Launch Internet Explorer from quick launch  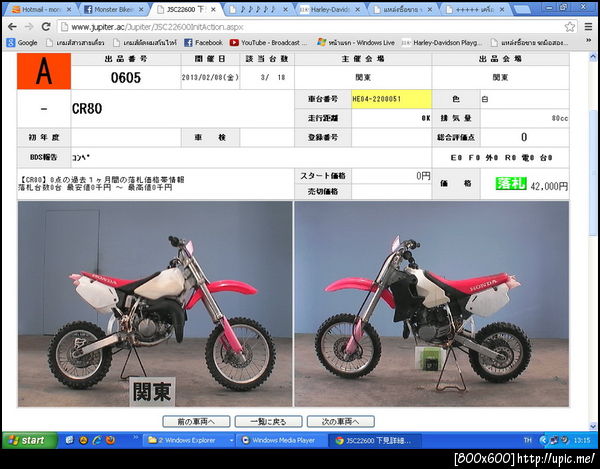pos(97,440)
